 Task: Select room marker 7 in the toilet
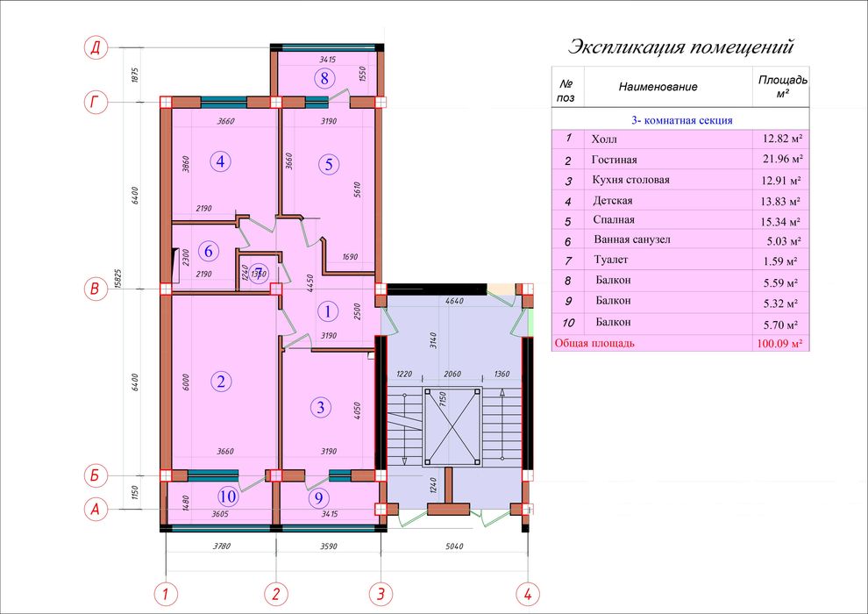(x=259, y=273)
